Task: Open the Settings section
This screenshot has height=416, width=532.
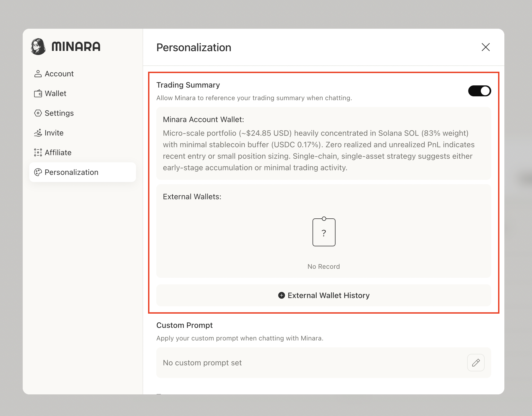Action: 59,113
